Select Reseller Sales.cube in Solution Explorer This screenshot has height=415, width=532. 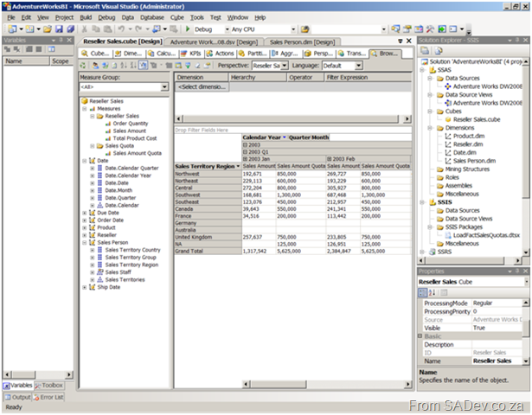(x=477, y=119)
